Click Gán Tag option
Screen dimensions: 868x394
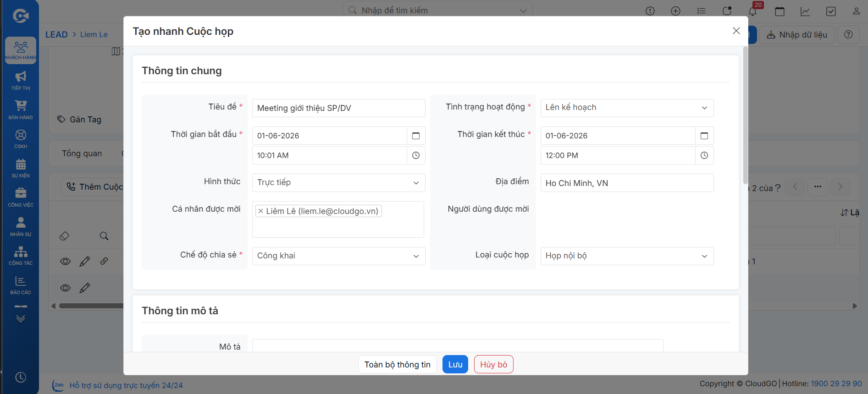pos(79,120)
